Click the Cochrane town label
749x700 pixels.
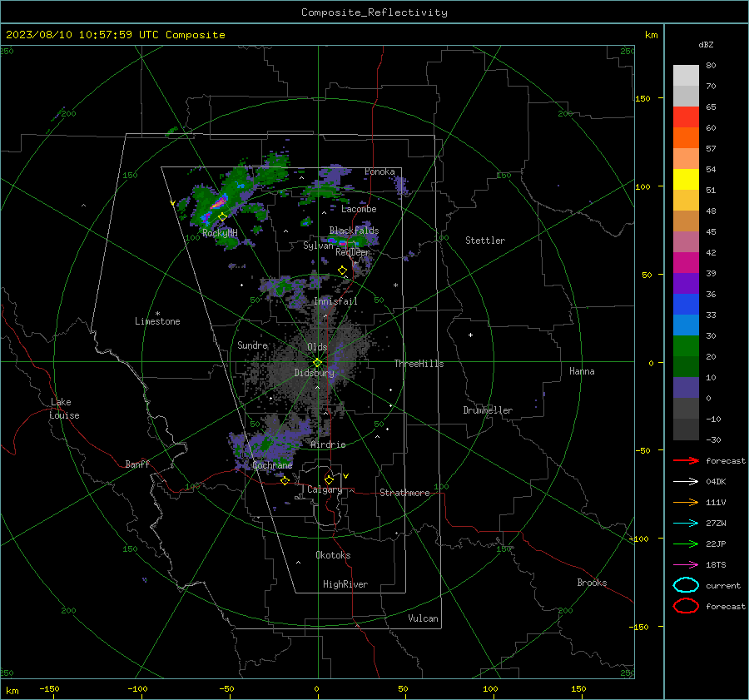pyautogui.click(x=272, y=465)
